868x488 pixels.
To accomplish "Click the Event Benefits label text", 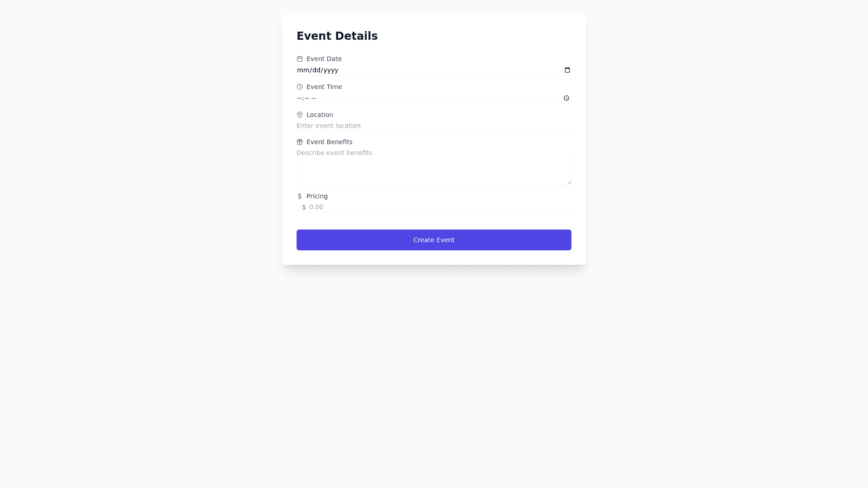I will coord(329,142).
